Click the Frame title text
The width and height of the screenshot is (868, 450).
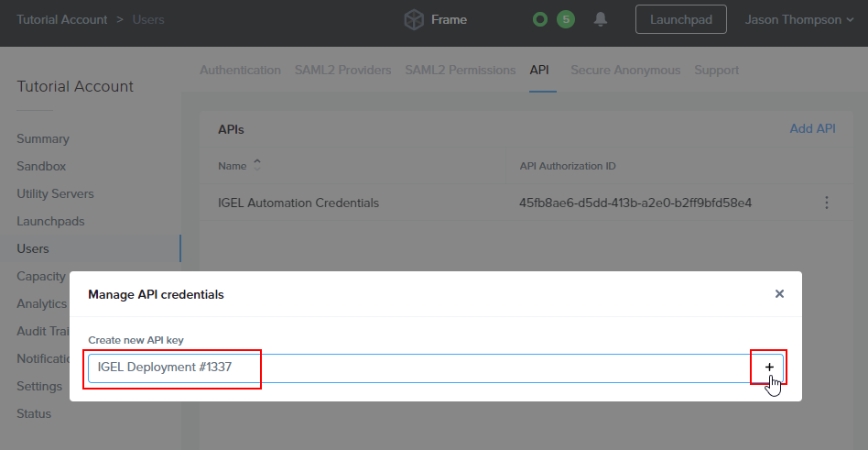(449, 20)
